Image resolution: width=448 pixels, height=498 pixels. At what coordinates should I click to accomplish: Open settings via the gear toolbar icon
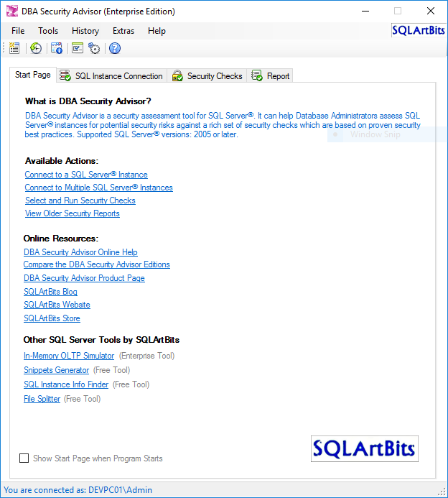pyautogui.click(x=94, y=48)
